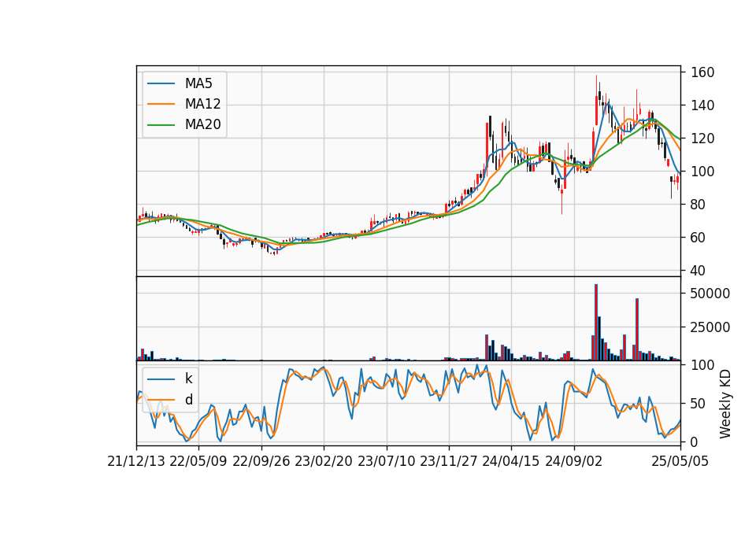Click the 60 price axis label
756x543 pixels.
click(699, 238)
